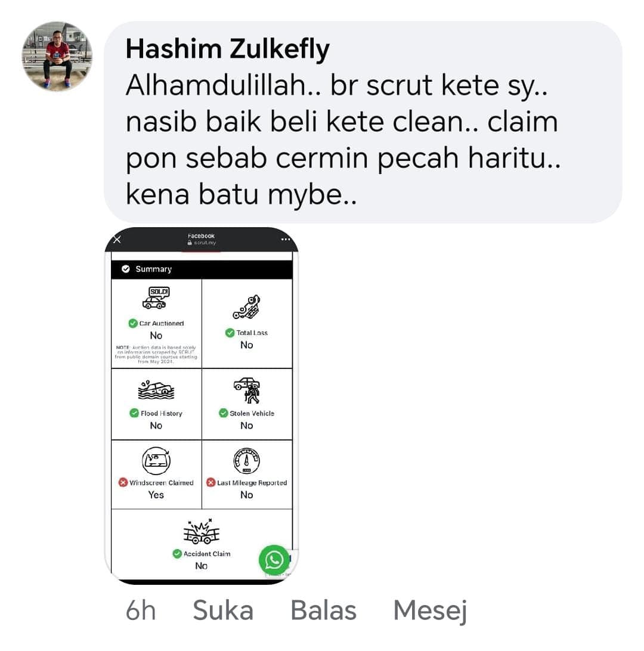Click the Last Mileage Reported gauge icon
Viewport: 644px width, 651px height.
tap(247, 461)
